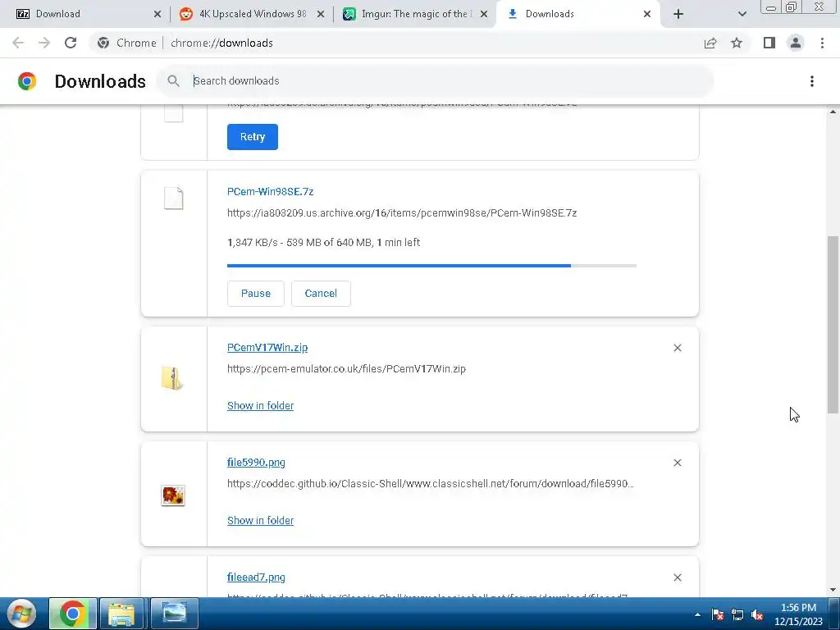Open the PCem-Win98SE.7z file link

pos(270,192)
